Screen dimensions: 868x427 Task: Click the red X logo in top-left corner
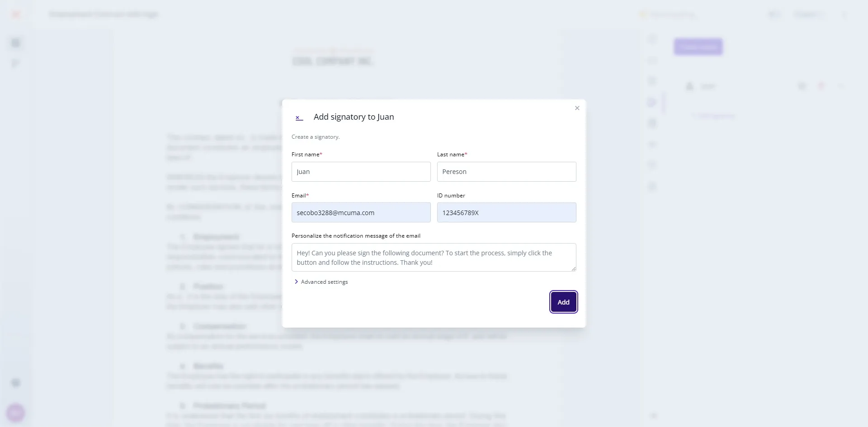coord(16,14)
